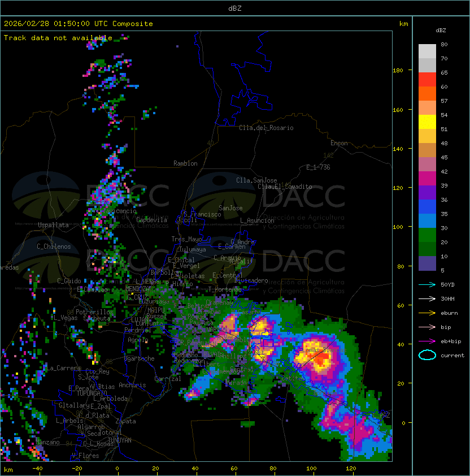Pick the bright green 20-30 dBZ swatch
470x476 pixels.
427,235
